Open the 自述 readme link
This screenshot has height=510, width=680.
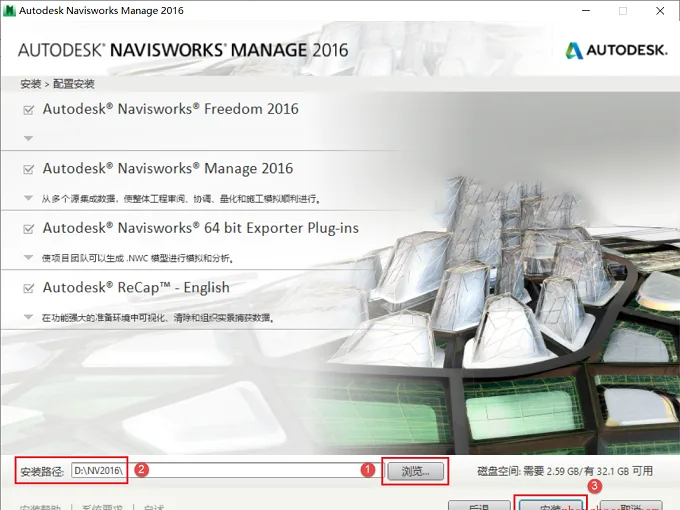[x=154, y=507]
